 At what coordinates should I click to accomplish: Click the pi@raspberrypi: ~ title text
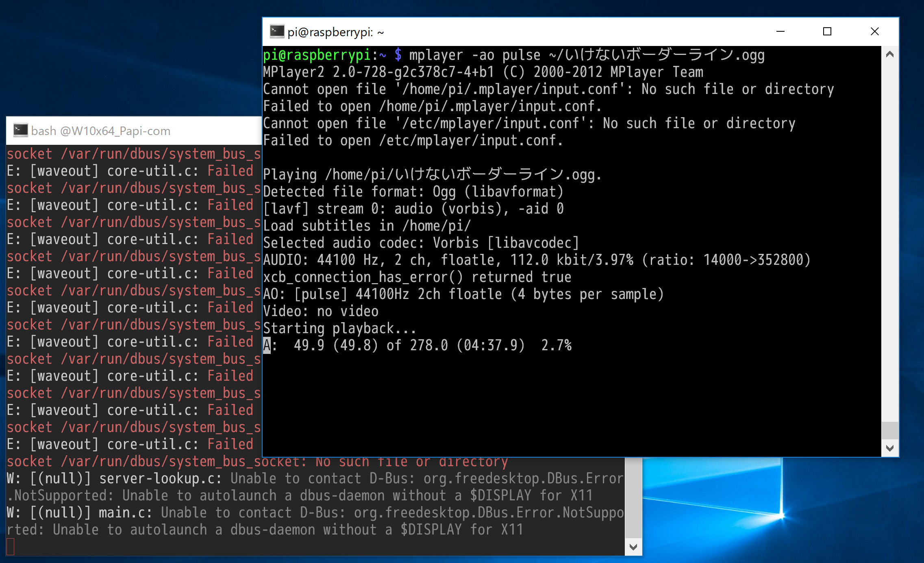[335, 32]
